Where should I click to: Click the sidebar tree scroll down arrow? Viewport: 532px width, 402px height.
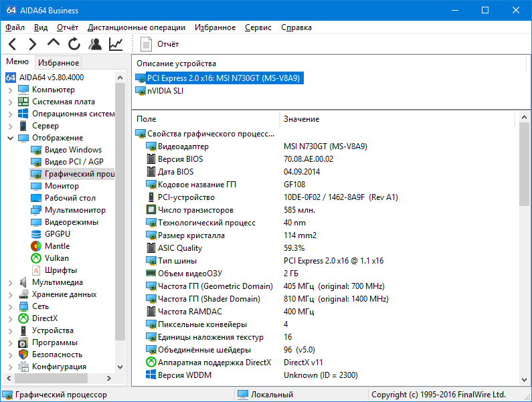(120, 367)
